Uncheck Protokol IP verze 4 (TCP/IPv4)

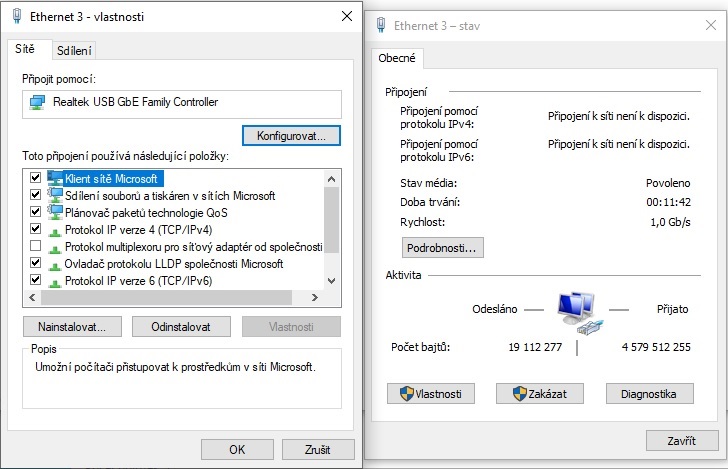(x=36, y=229)
